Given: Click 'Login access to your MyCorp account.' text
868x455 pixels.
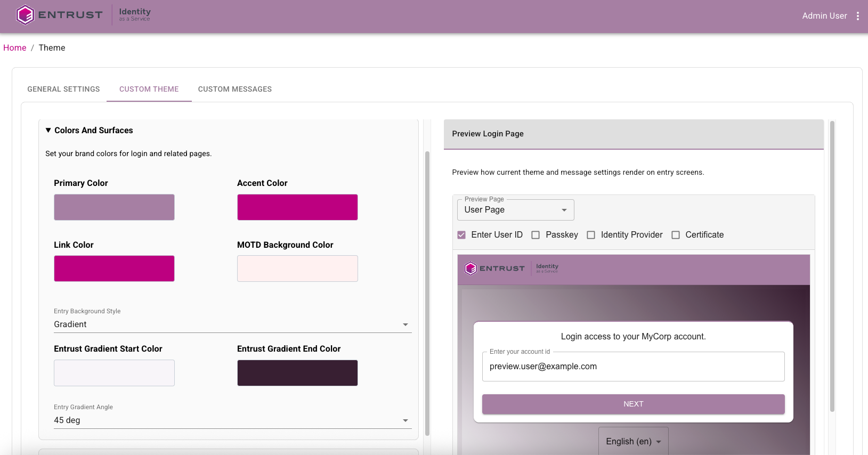Looking at the screenshot, I should (634, 337).
